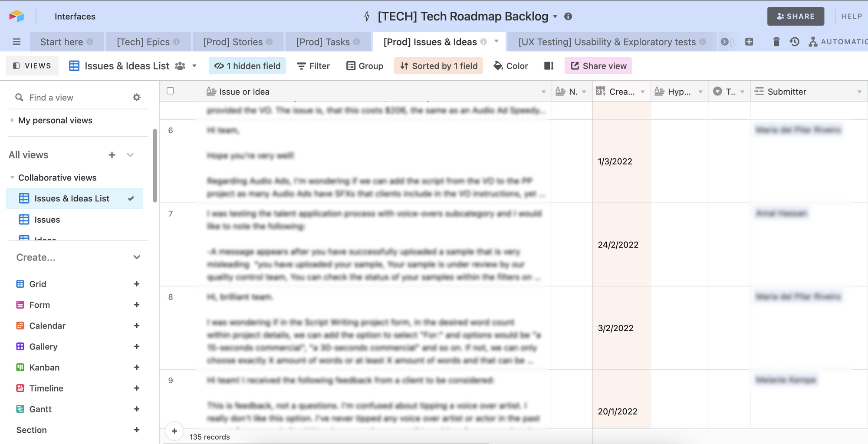The image size is (868, 444).
Task: Collapse the Create... section chevron
Action: [137, 257]
